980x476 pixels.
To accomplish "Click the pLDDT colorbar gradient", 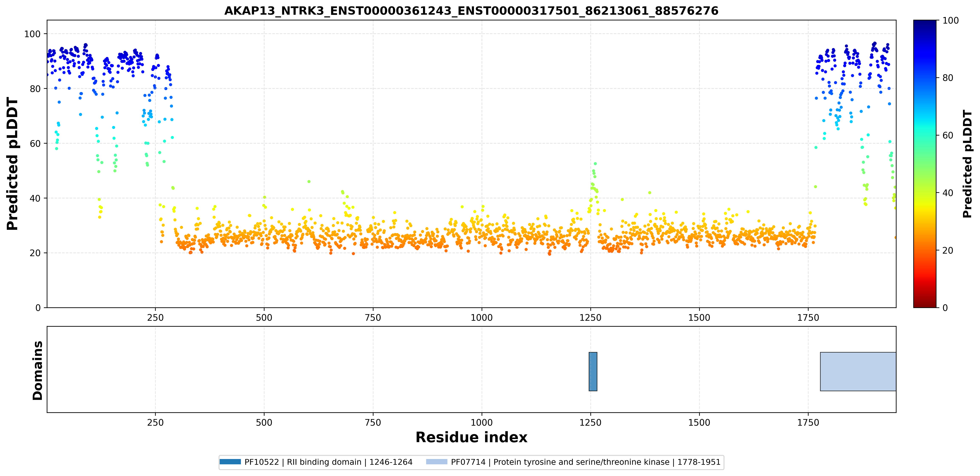I will (925, 164).
